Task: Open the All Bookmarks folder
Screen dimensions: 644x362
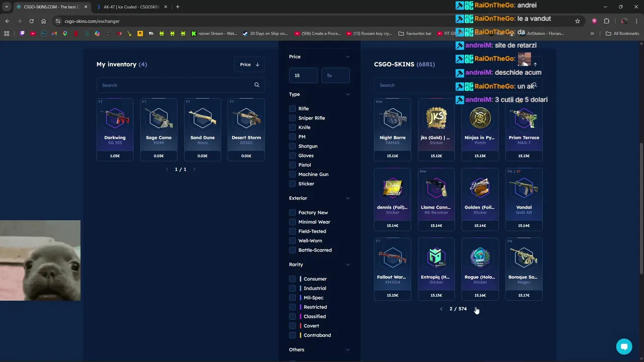Action: [622, 34]
